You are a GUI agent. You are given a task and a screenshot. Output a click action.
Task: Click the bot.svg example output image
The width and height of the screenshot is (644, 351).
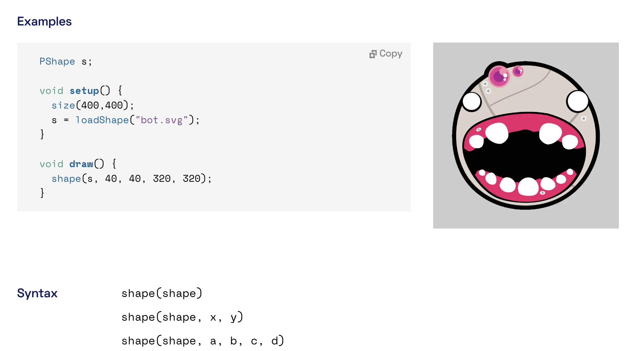(x=526, y=135)
